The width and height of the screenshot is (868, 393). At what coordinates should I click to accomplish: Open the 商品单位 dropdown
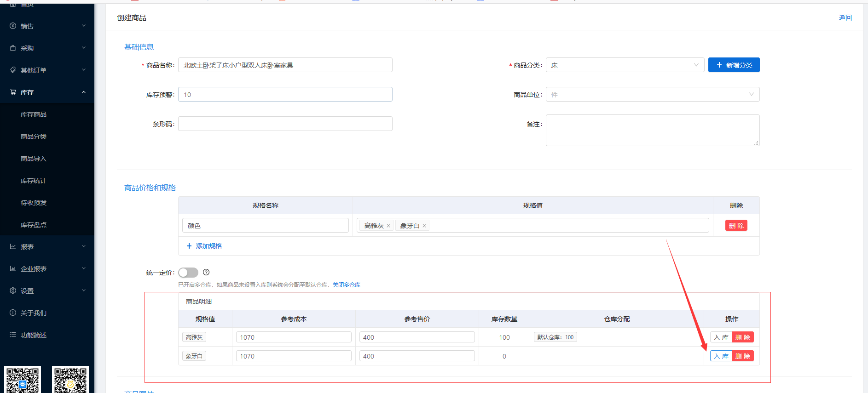(653, 95)
